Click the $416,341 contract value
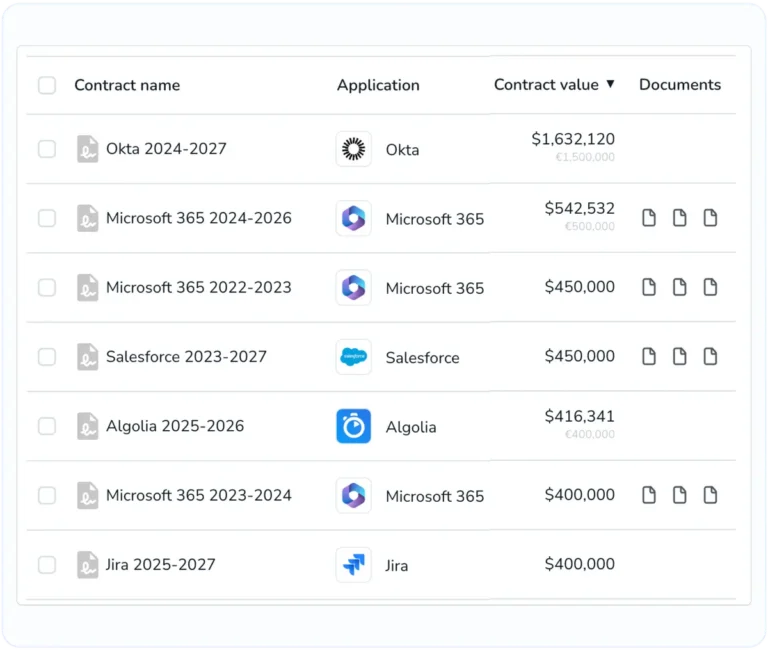 580,416
